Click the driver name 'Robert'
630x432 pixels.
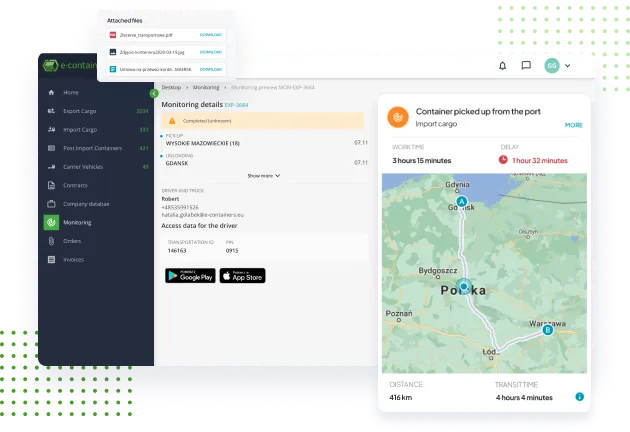[x=170, y=199]
